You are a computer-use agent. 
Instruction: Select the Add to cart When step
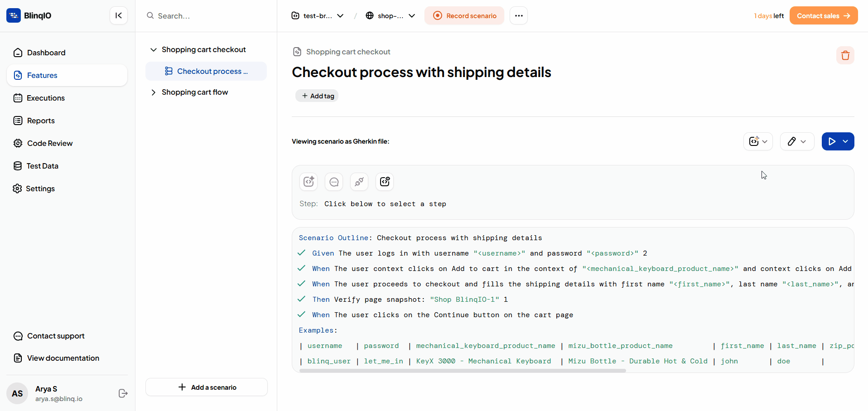coord(582,269)
